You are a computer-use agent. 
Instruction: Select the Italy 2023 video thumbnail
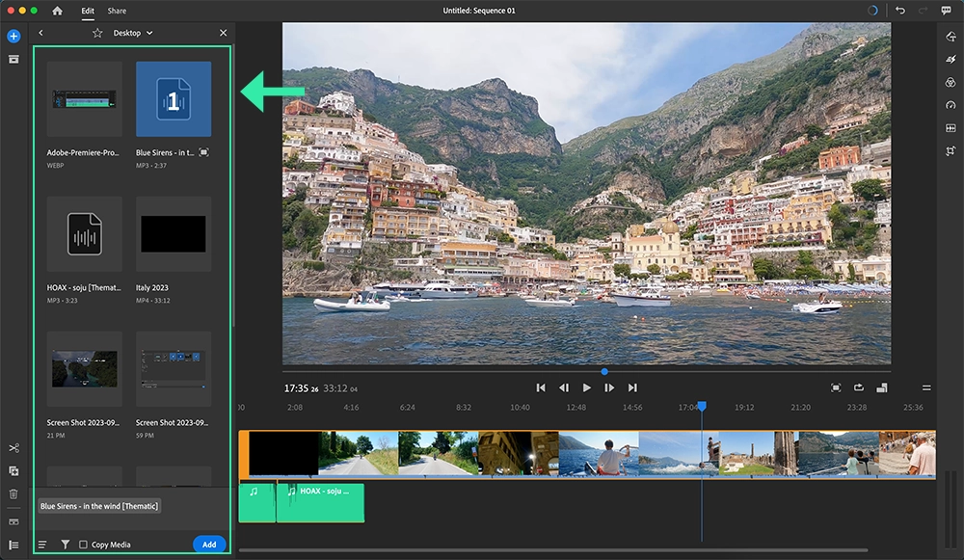point(174,232)
